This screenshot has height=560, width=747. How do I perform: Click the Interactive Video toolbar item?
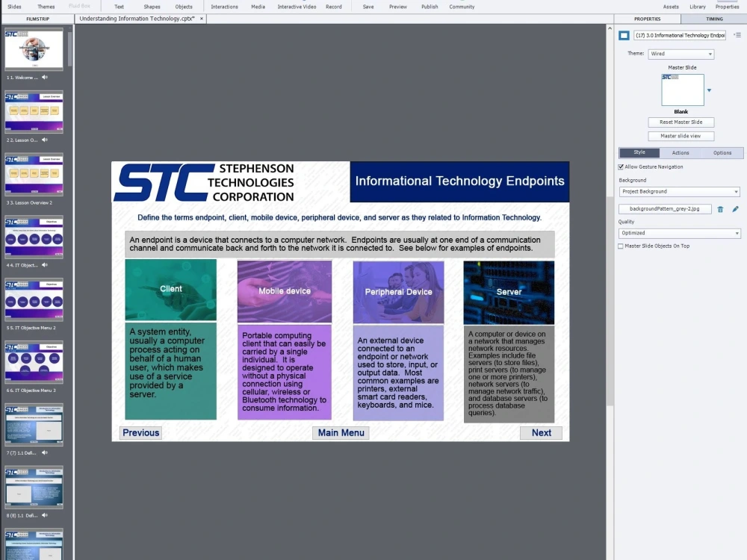(297, 7)
